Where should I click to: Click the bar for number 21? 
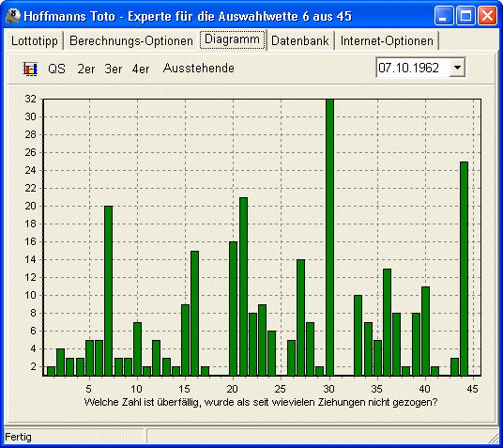[243, 286]
